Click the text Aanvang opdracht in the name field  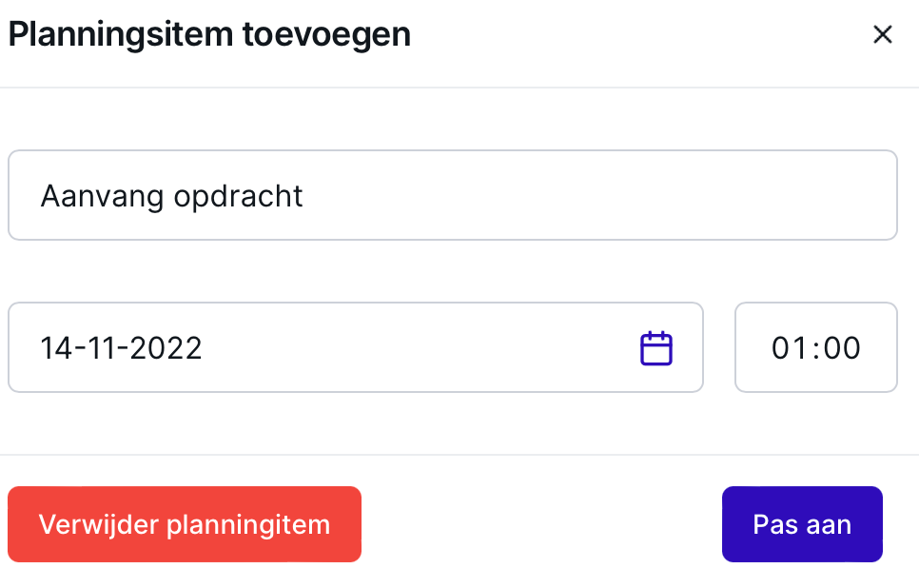[x=171, y=196]
